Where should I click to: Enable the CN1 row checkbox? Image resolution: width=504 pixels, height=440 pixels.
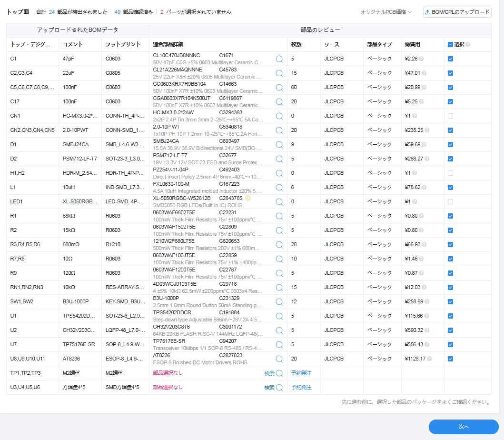pyautogui.click(x=450, y=116)
